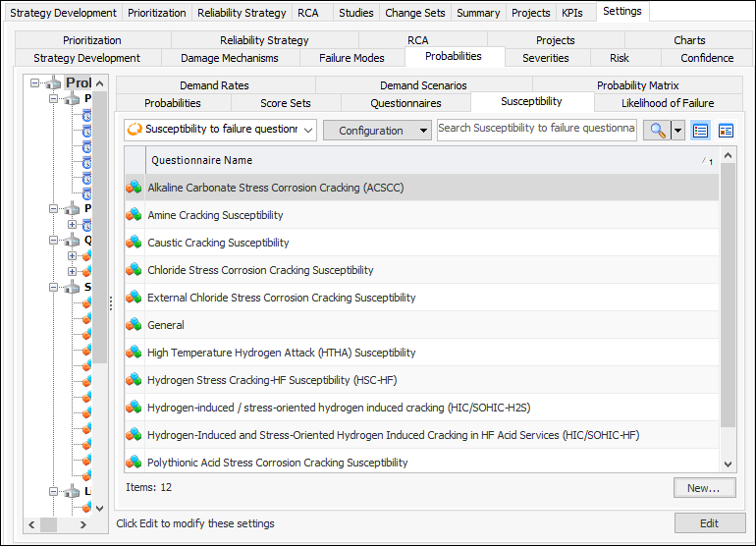Click the magnifier search button
The image size is (756, 546).
click(656, 131)
